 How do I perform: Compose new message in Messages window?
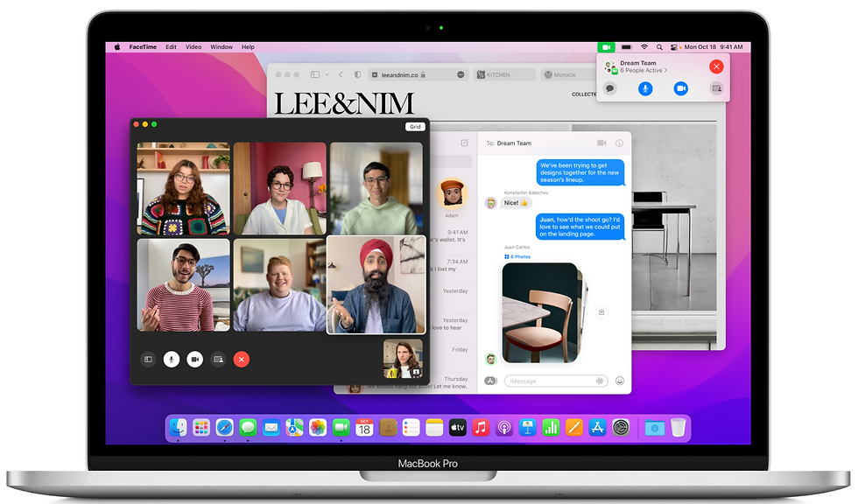click(x=465, y=143)
